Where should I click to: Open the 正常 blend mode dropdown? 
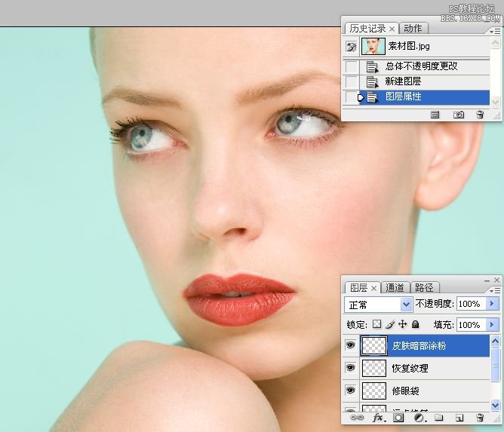[378, 305]
